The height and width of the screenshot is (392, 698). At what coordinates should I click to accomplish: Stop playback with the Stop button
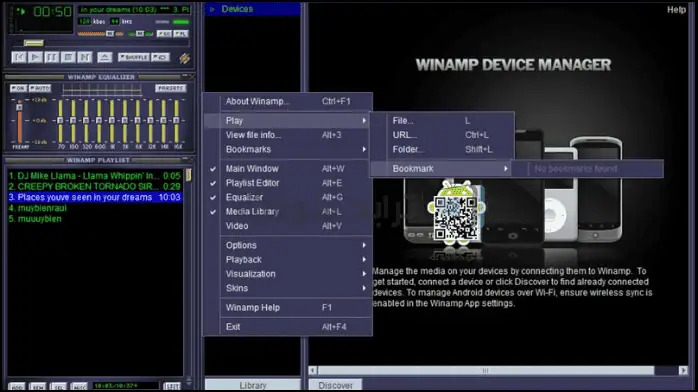coord(68,57)
